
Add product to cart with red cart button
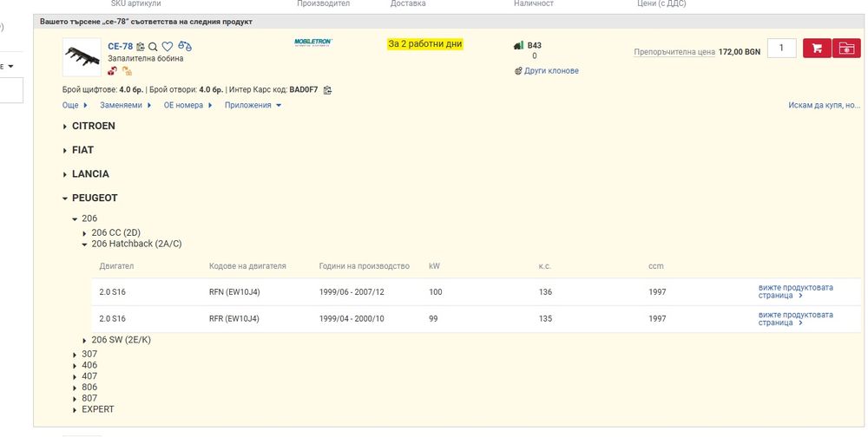[817, 49]
